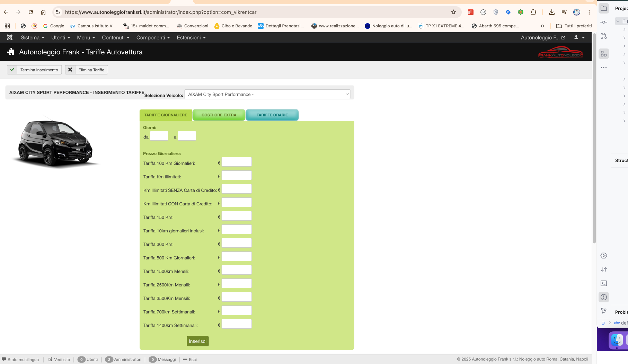Bookmark page with star icon

click(x=453, y=12)
